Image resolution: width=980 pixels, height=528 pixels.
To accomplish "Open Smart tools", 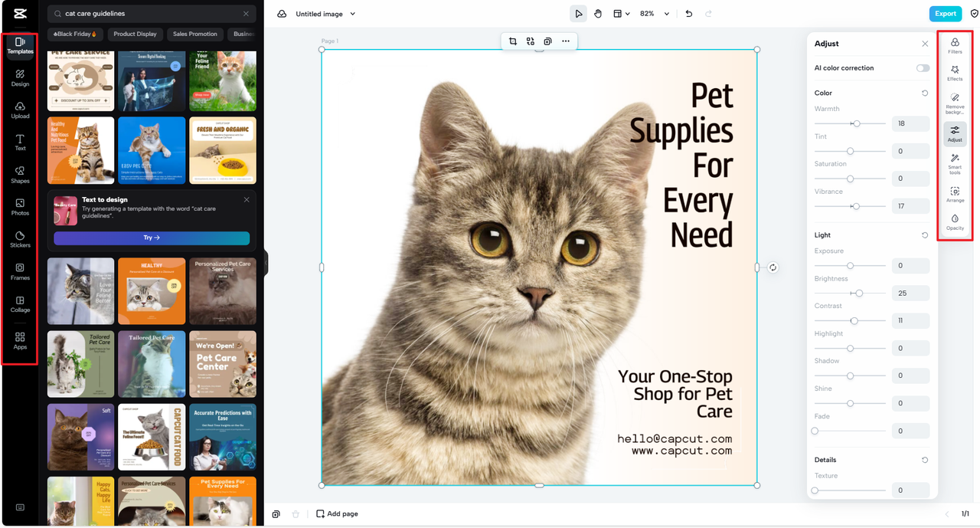I will 955,164.
